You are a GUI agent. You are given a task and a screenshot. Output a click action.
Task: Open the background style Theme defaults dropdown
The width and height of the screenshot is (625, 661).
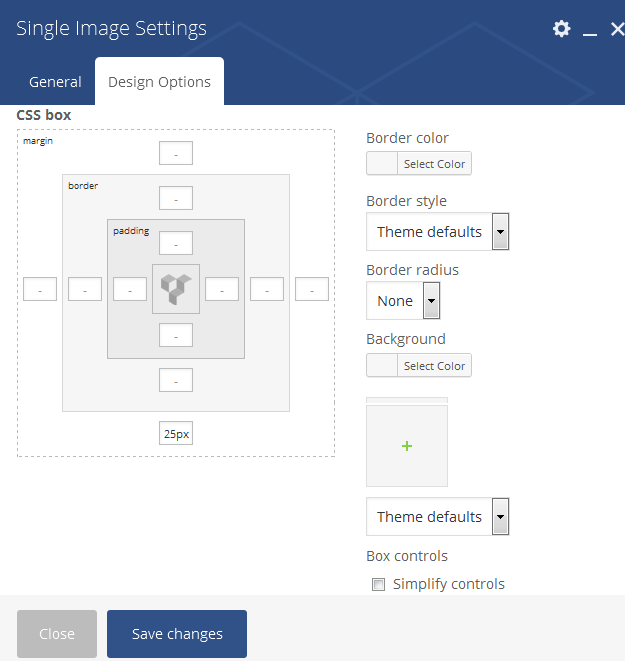(x=437, y=516)
